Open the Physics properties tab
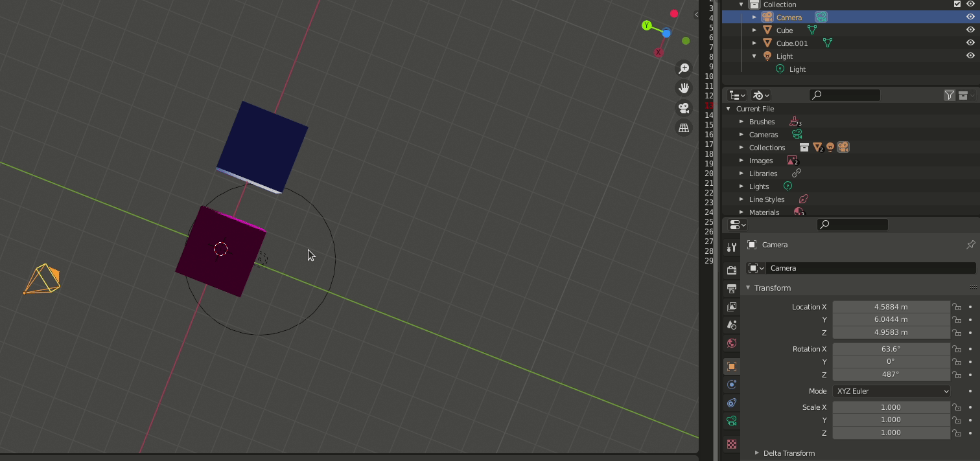 pyautogui.click(x=732, y=384)
